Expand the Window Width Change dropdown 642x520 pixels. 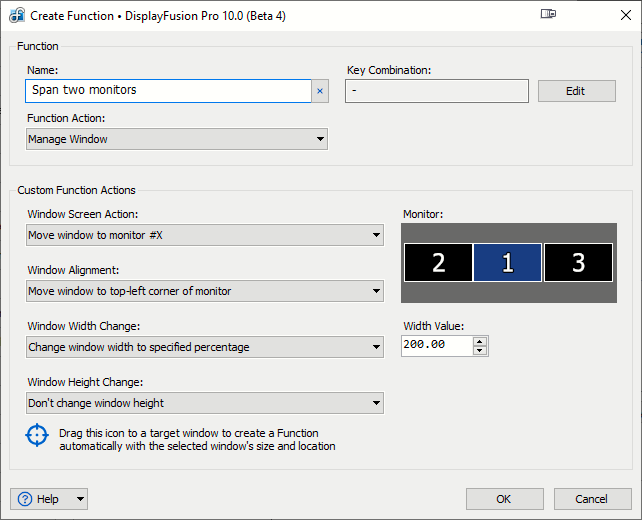coord(205,347)
